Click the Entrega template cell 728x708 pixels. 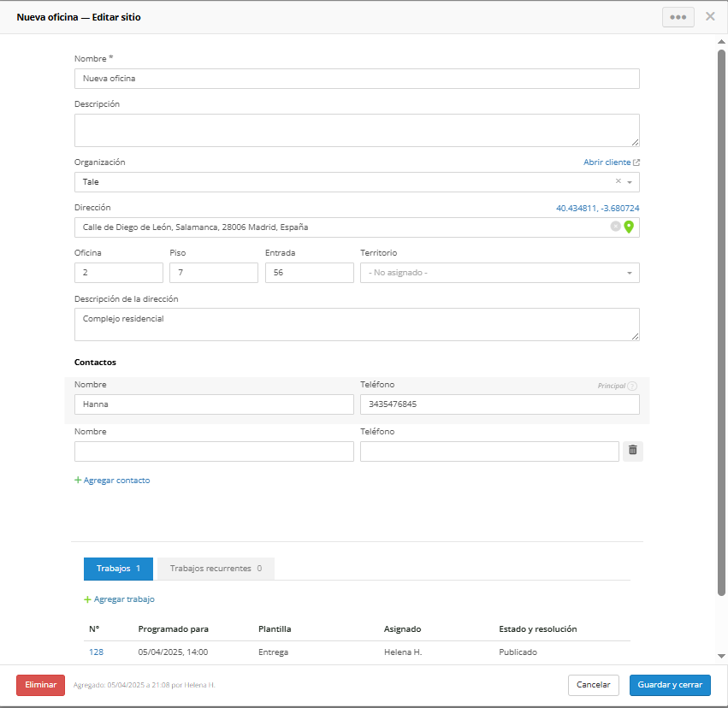coord(273,652)
